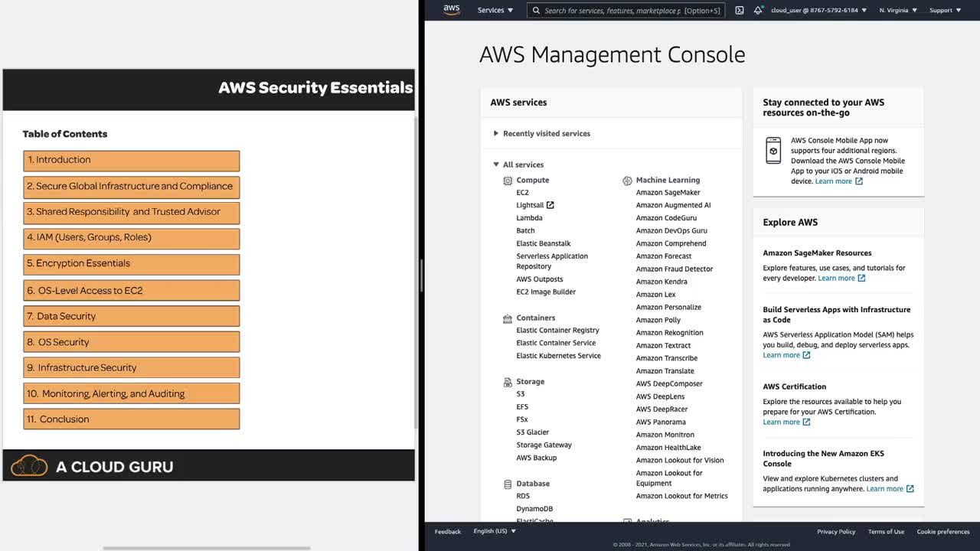This screenshot has width=980, height=551.
Task: Open the Support menu
Action: pyautogui.click(x=945, y=11)
